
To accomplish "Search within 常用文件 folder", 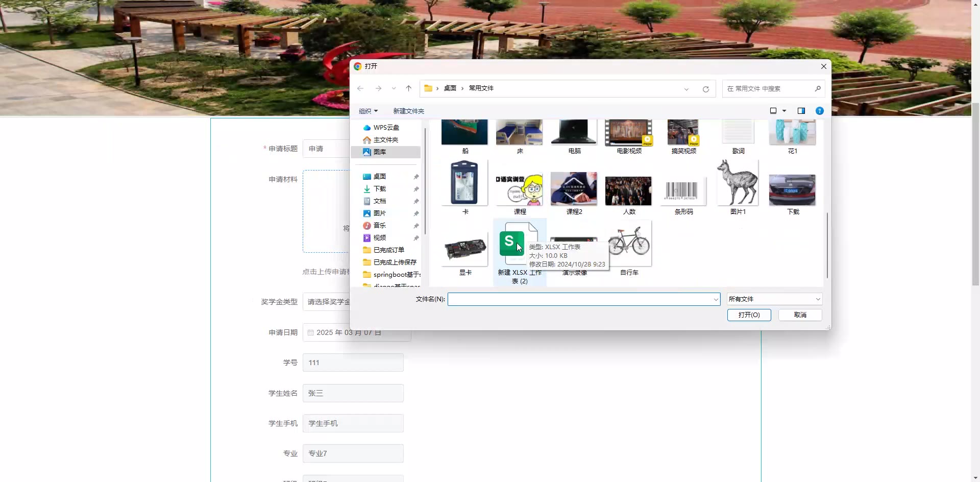I will click(x=773, y=88).
